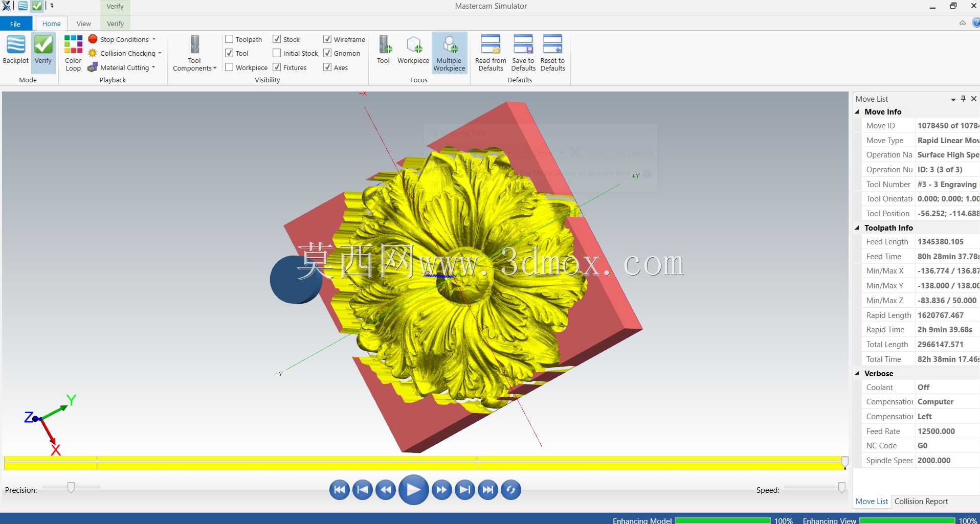Image resolution: width=980 pixels, height=524 pixels.
Task: Toggle the Gnomon checkbox
Action: [x=327, y=53]
